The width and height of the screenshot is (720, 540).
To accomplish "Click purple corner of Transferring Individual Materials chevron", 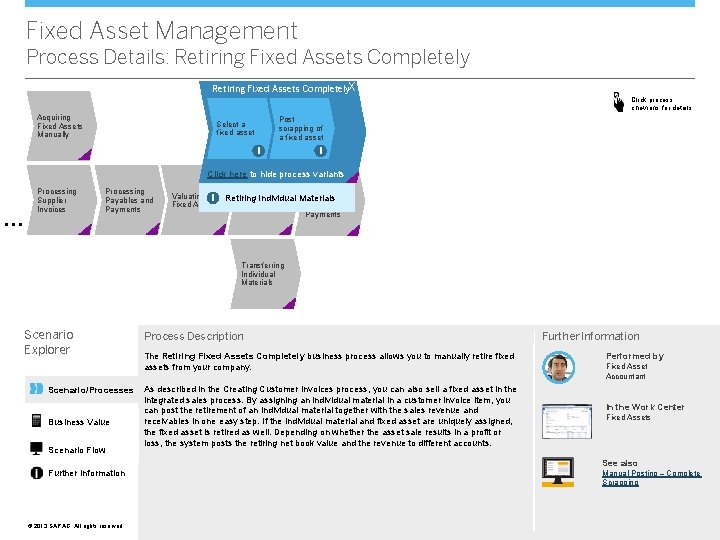I will (x=291, y=304).
